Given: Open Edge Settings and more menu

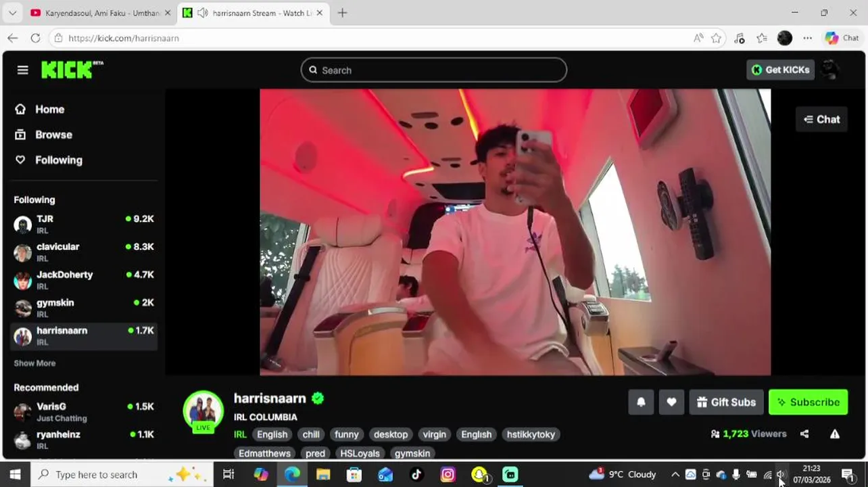Looking at the screenshot, I should click(807, 38).
